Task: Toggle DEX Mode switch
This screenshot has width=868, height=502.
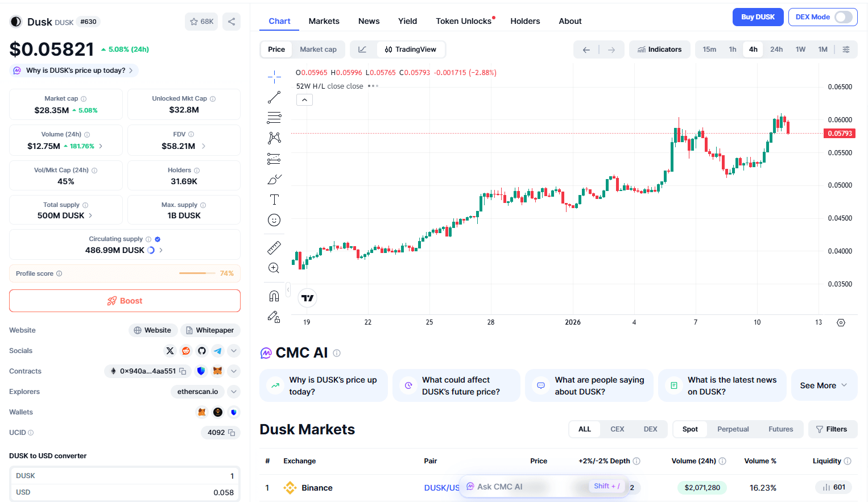Action: pyautogui.click(x=844, y=17)
